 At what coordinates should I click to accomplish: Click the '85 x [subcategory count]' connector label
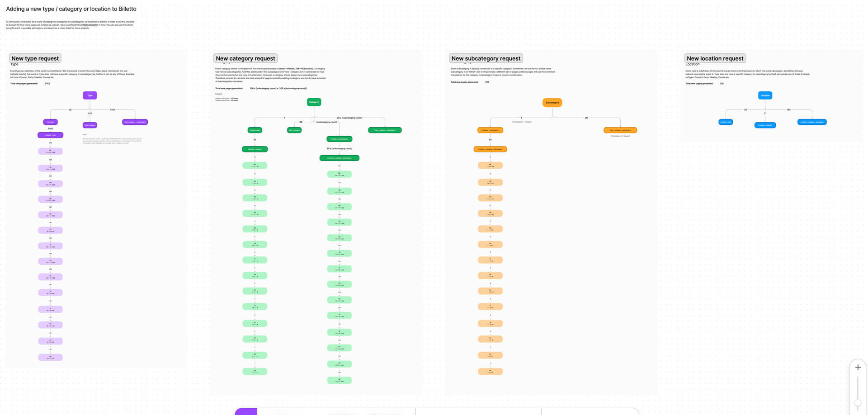coord(340,148)
